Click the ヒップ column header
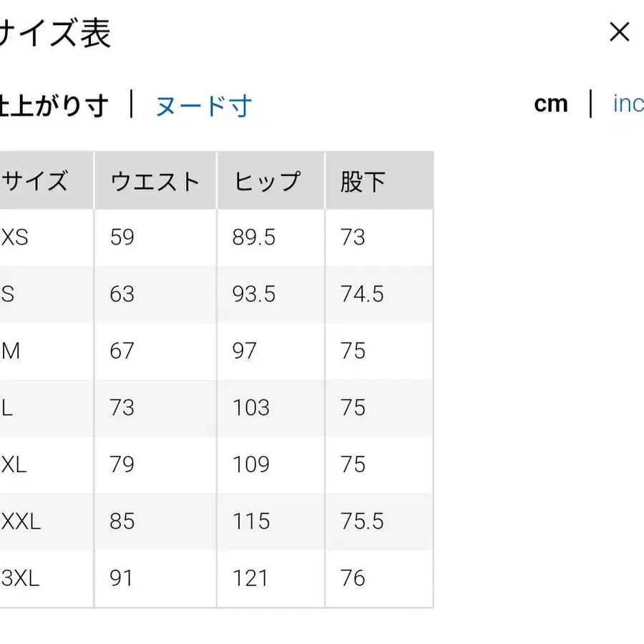Image resolution: width=644 pixels, height=644 pixels. click(x=266, y=180)
